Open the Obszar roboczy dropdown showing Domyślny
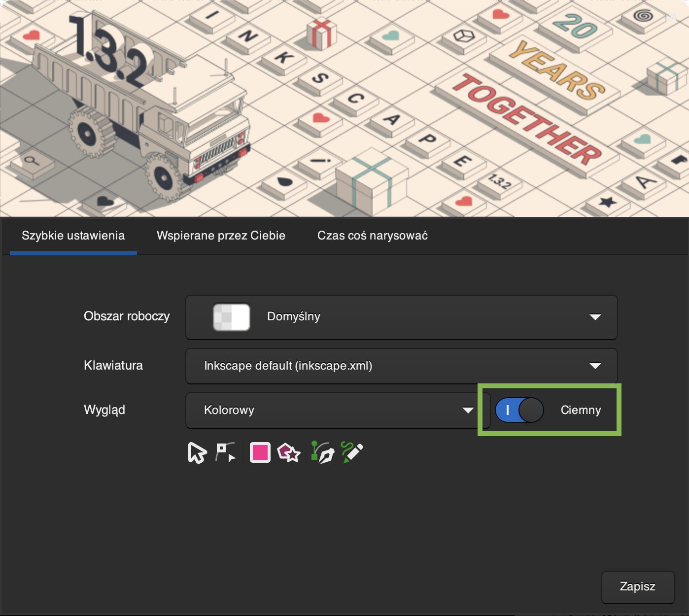Screen dimensions: 689x616 coord(401,317)
